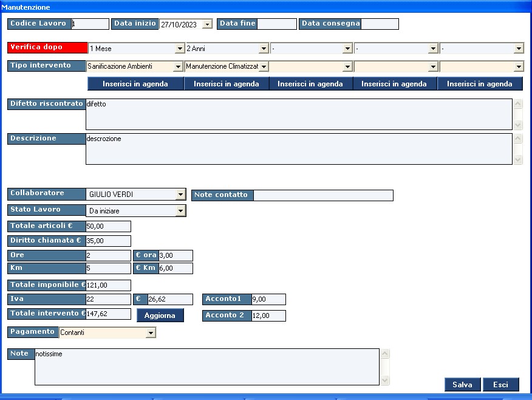The height and width of the screenshot is (400, 532).
Task: Exit the form with Esci
Action: point(501,384)
